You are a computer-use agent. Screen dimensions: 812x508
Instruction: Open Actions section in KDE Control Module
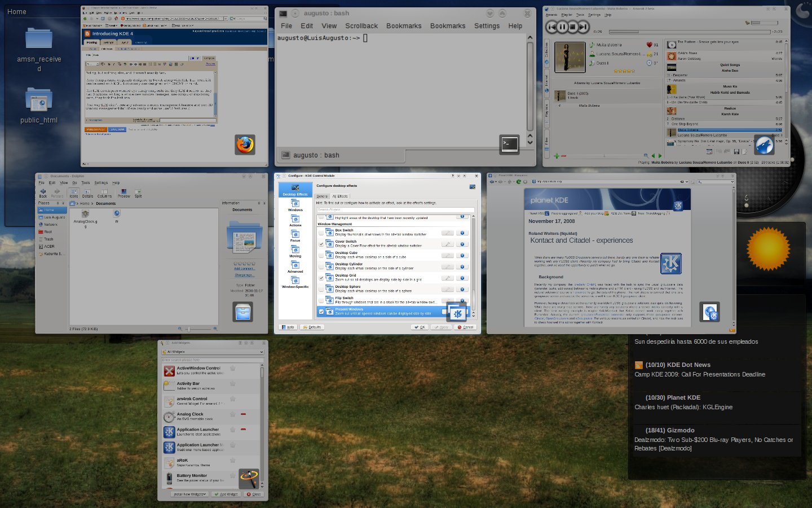[295, 220]
